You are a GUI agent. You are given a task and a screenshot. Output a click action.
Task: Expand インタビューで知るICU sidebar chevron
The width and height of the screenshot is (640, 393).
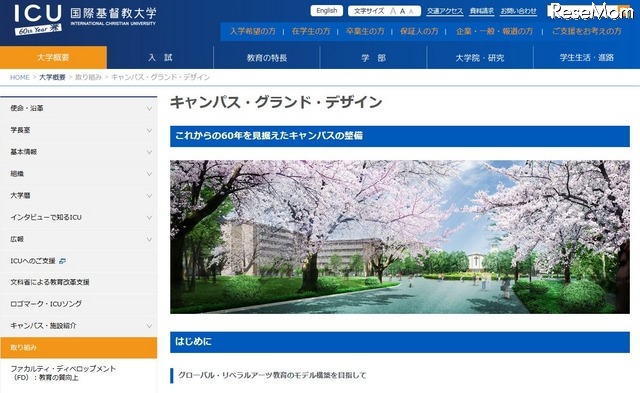coord(149,218)
